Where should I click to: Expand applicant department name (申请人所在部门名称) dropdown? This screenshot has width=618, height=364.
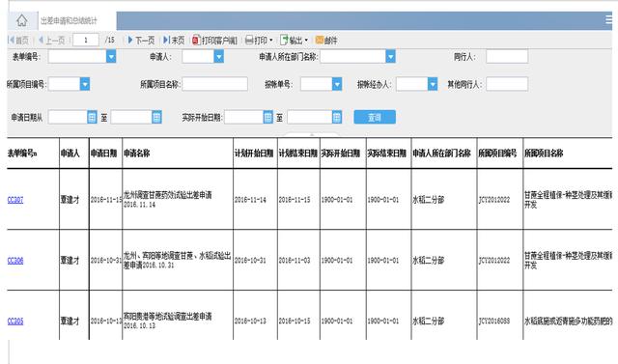[x=390, y=57]
